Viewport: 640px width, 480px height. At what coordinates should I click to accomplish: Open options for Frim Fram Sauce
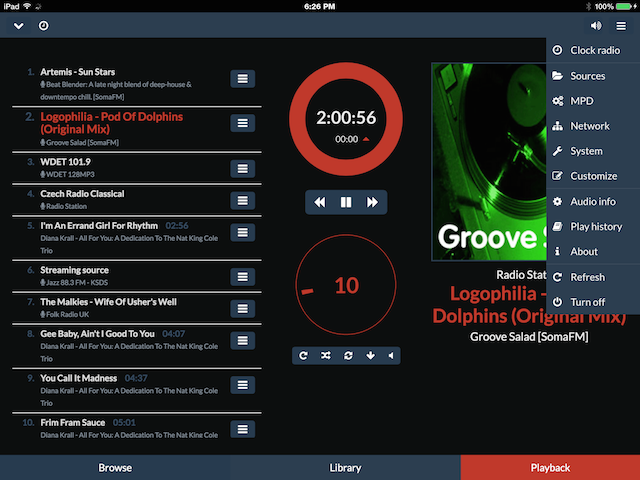click(242, 429)
